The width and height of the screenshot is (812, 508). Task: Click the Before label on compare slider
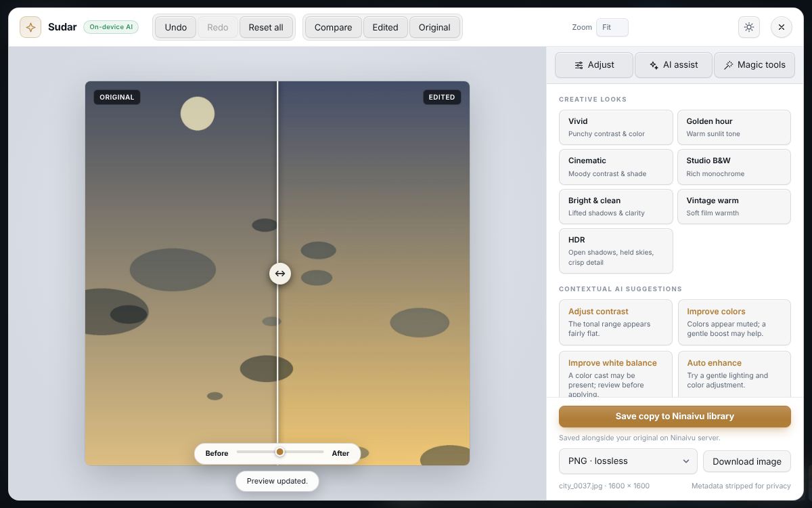(217, 453)
